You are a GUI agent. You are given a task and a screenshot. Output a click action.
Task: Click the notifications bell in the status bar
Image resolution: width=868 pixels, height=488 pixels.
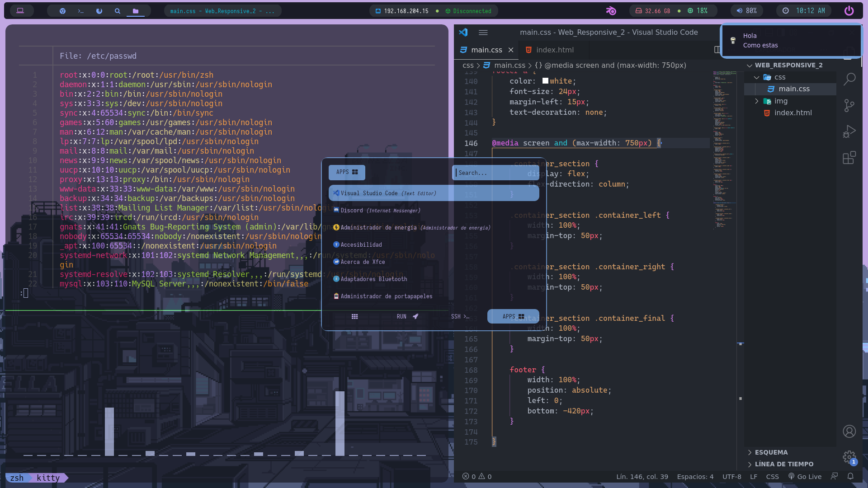click(850, 476)
